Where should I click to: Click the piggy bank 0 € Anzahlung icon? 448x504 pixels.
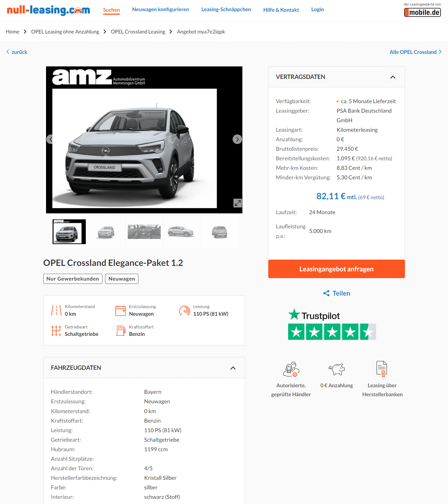pyautogui.click(x=337, y=369)
